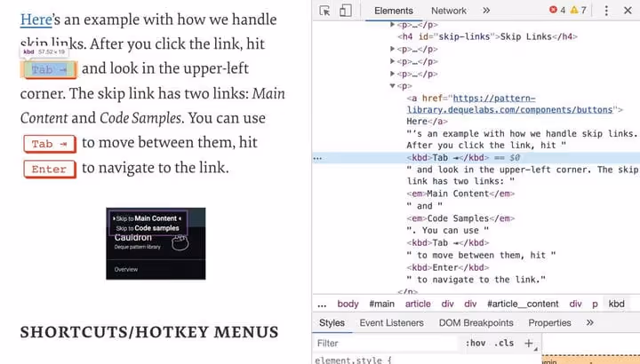Activate the inspect element picker icon
Image resolution: width=640 pixels, height=364 pixels.
[x=324, y=11]
